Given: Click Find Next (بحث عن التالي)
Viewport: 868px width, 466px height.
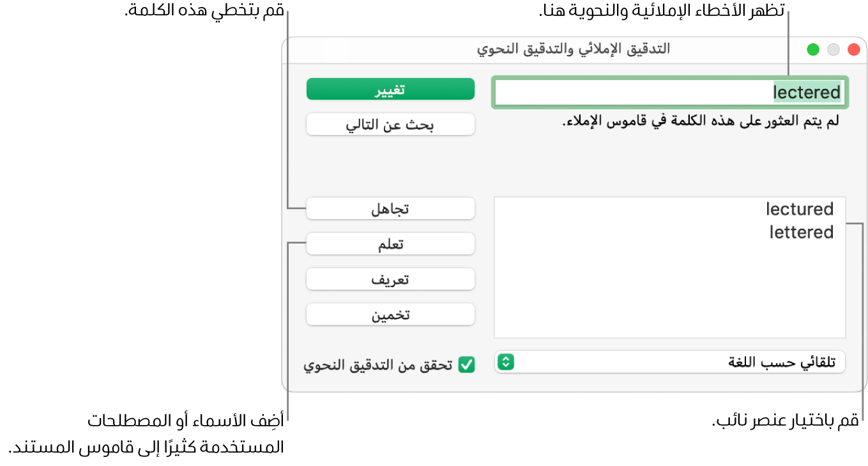Looking at the screenshot, I should click(390, 124).
